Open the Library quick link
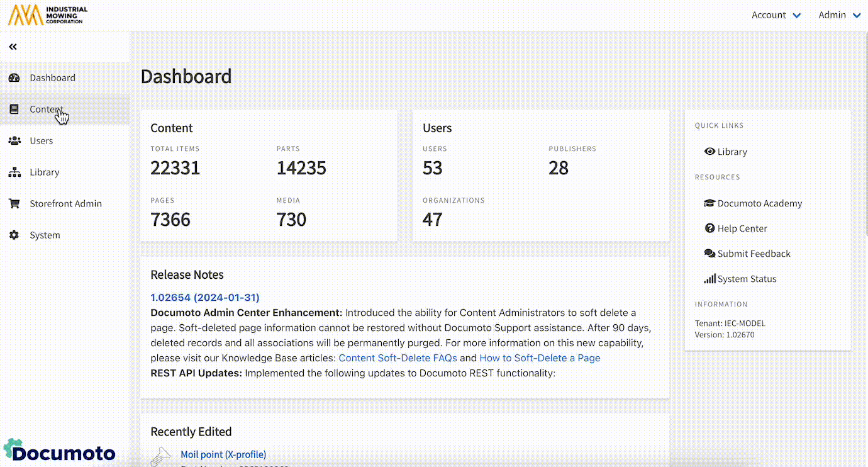Screen dimensions: 868x467 732,152
